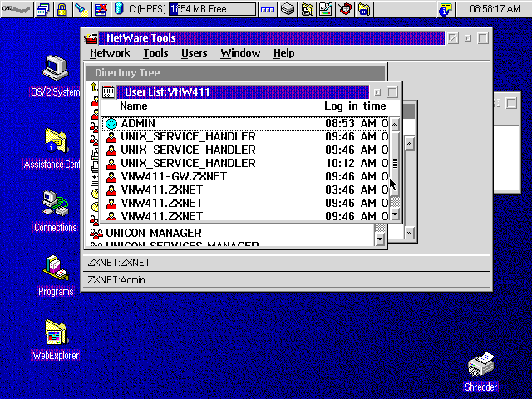Image resolution: width=532 pixels, height=399 pixels.
Task: Open the Connections desktop icon
Action: pos(56,204)
